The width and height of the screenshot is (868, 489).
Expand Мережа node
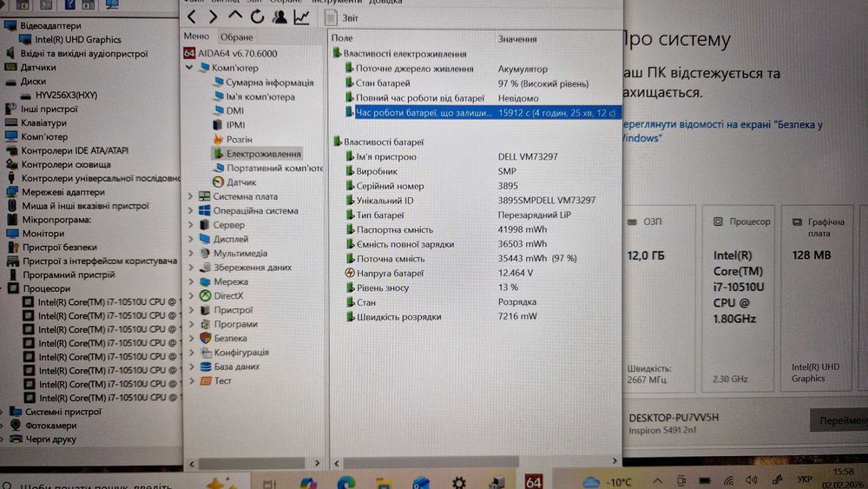point(191,281)
